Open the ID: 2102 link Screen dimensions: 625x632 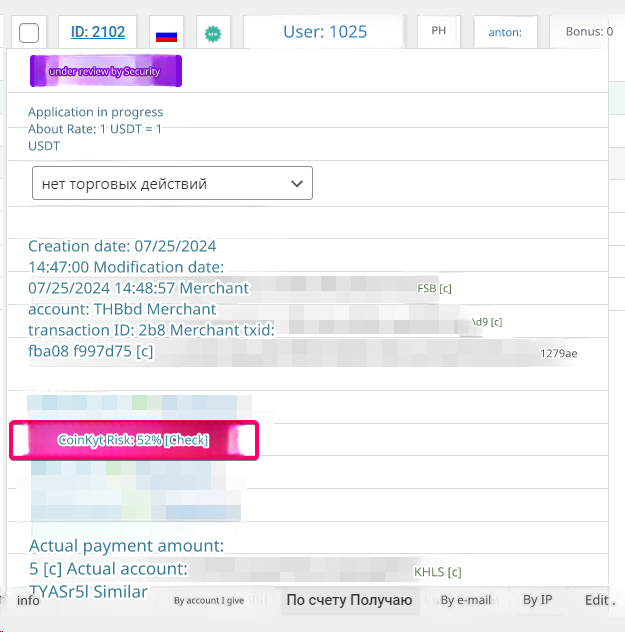(98, 32)
